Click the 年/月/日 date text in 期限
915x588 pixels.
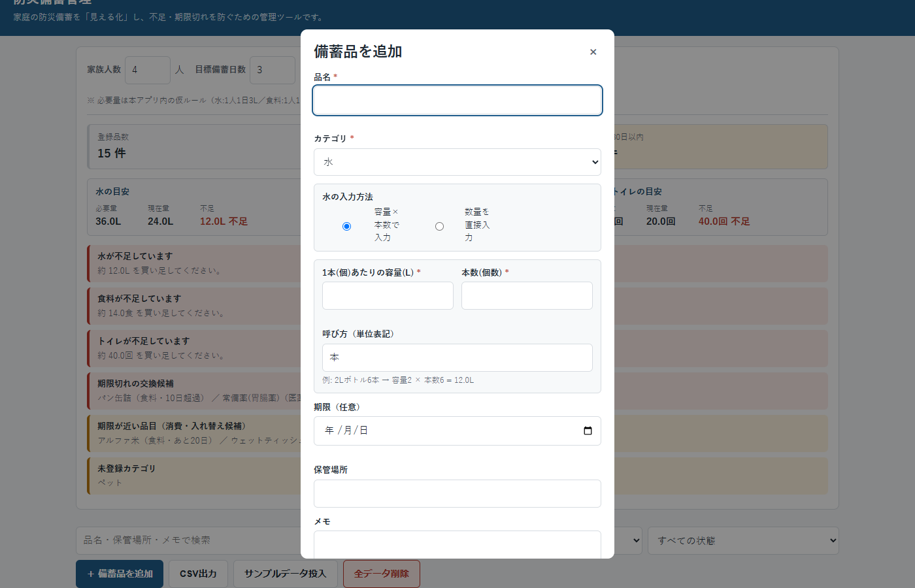(346, 431)
